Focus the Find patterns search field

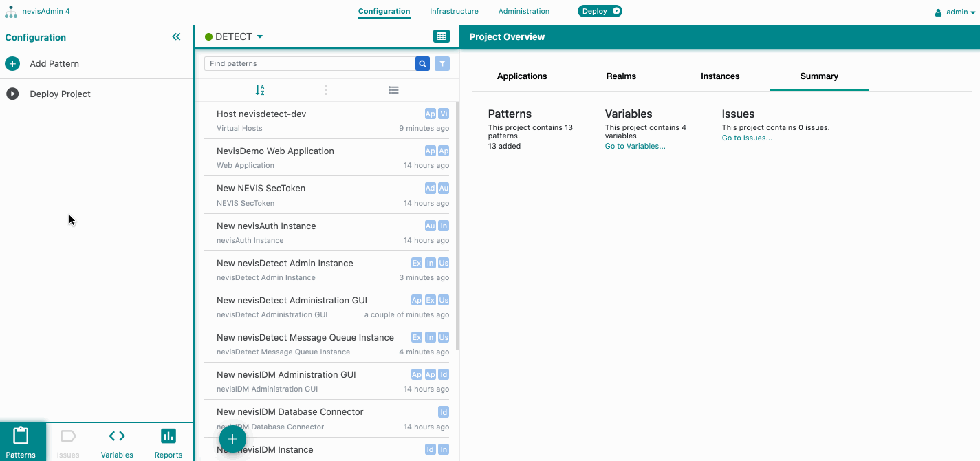(309, 63)
